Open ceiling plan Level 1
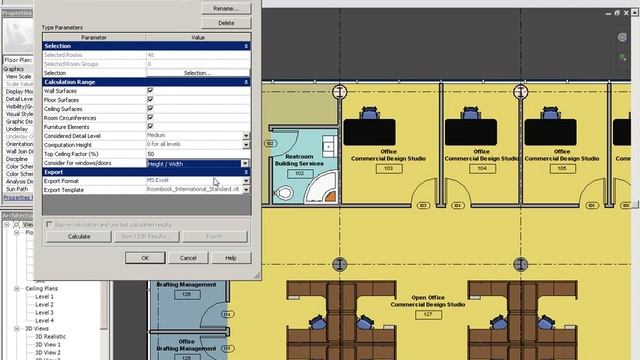The width and height of the screenshot is (640, 360). pos(44,297)
